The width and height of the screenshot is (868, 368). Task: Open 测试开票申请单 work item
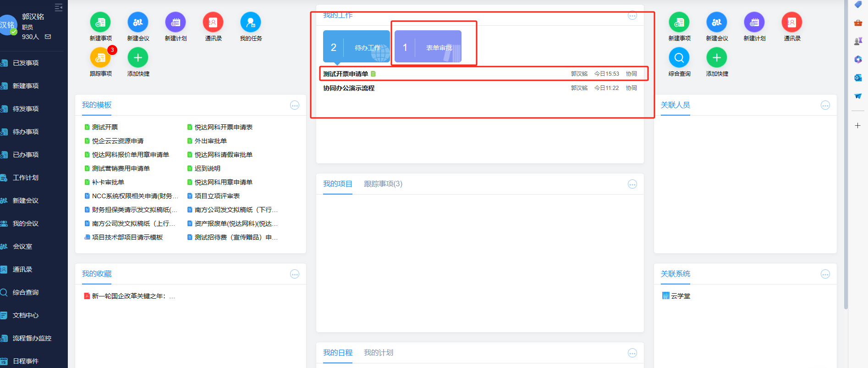coord(346,74)
